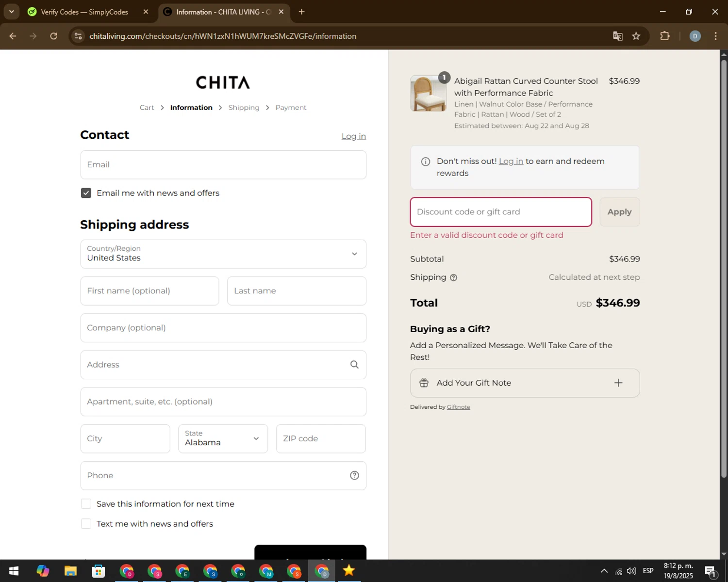Focus the Discount code or gift card field
This screenshot has width=728, height=582.
(x=501, y=212)
